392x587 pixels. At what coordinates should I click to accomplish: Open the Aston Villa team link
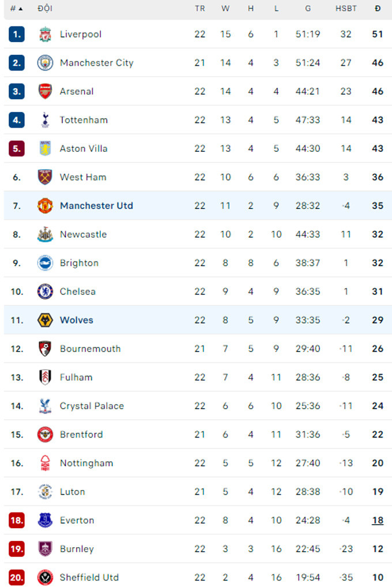pos(84,149)
